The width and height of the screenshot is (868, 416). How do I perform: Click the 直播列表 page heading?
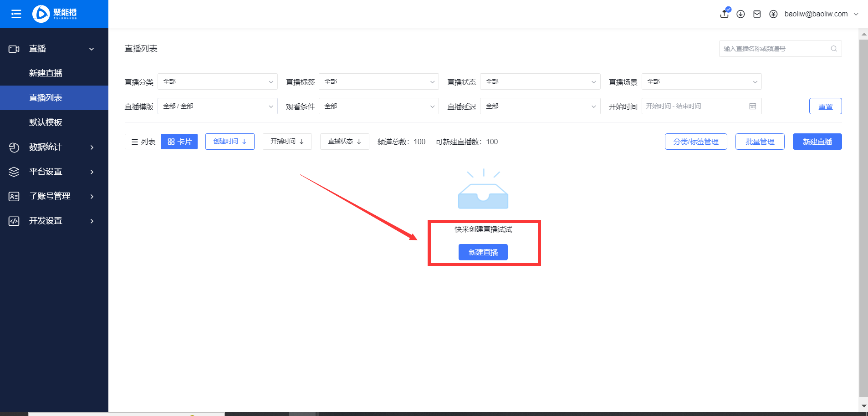pos(141,49)
